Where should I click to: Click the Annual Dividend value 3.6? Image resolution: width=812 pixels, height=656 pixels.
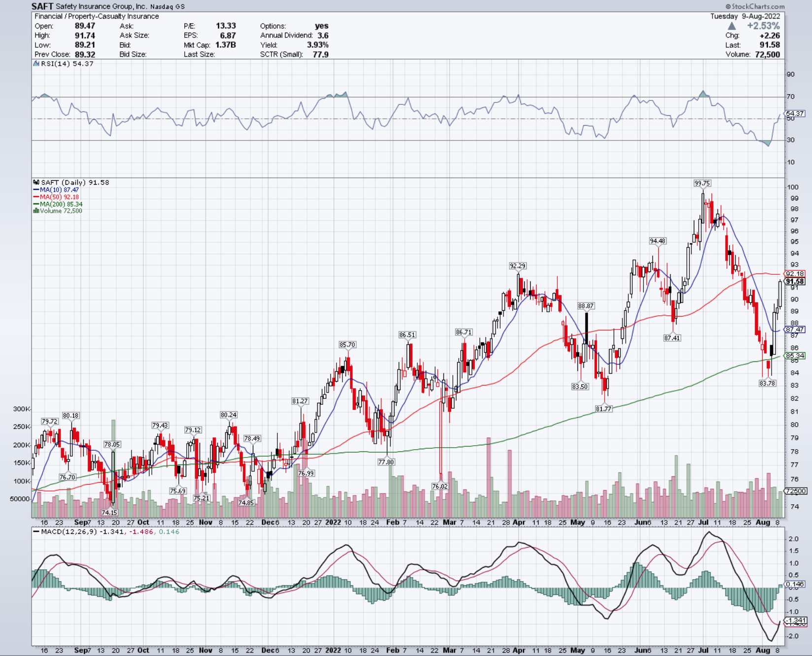tap(323, 35)
